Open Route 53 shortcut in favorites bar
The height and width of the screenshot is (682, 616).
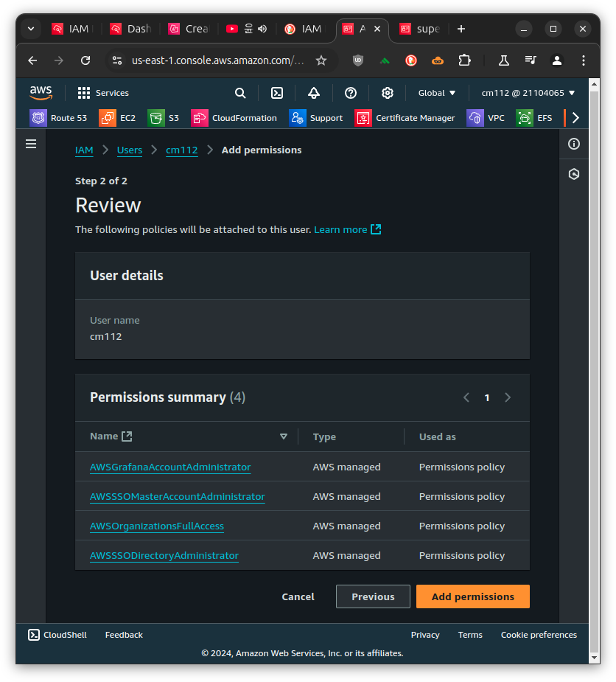coord(58,118)
